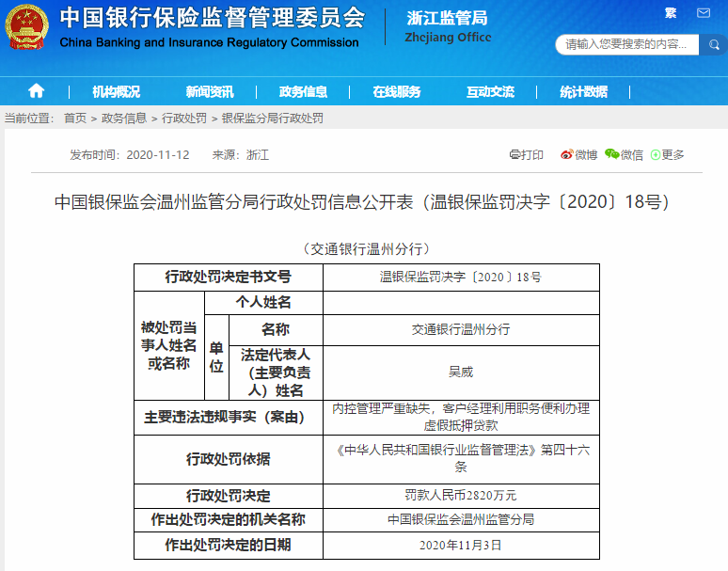This screenshot has height=571, width=728.
Task: Click the 打印 print icon
Action: 526,154
